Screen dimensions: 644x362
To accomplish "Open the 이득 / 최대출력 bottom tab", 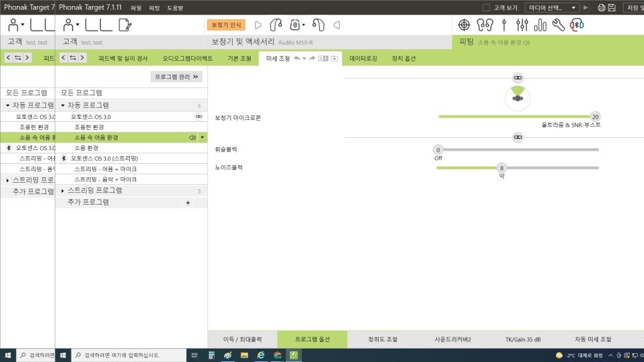I will pyautogui.click(x=242, y=339).
